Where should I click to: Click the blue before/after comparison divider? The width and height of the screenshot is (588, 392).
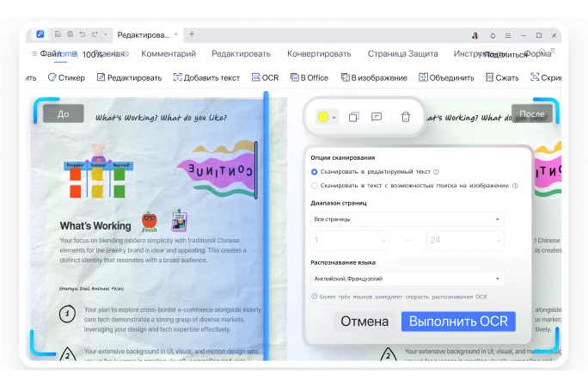point(266,226)
